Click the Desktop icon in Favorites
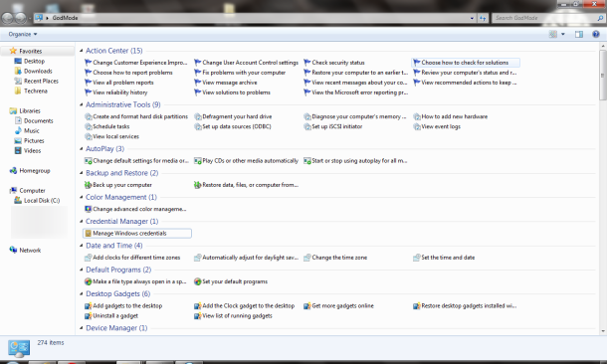 18,61
